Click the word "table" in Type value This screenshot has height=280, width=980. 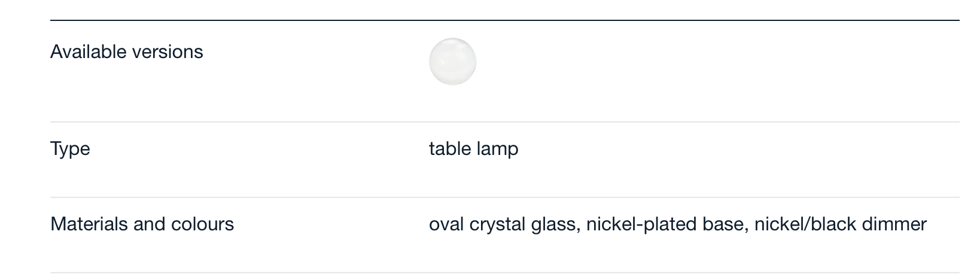point(450,149)
